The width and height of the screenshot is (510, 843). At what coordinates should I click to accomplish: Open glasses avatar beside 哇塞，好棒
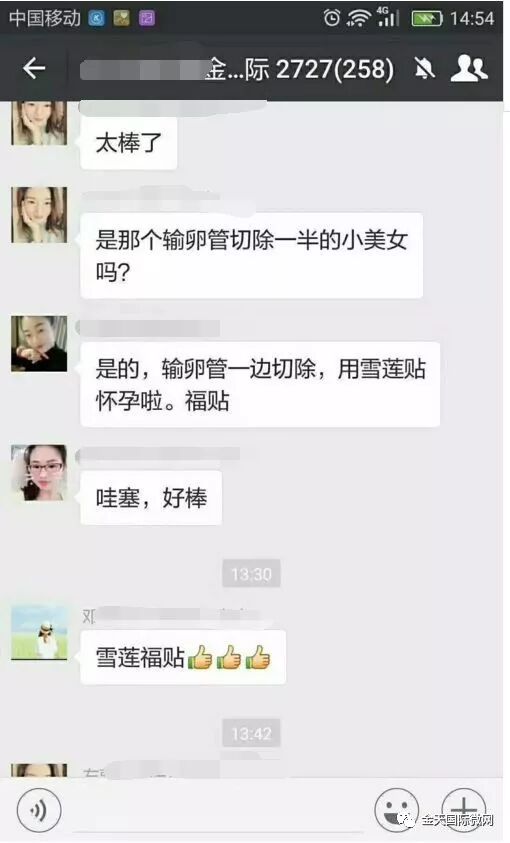[x=39, y=473]
